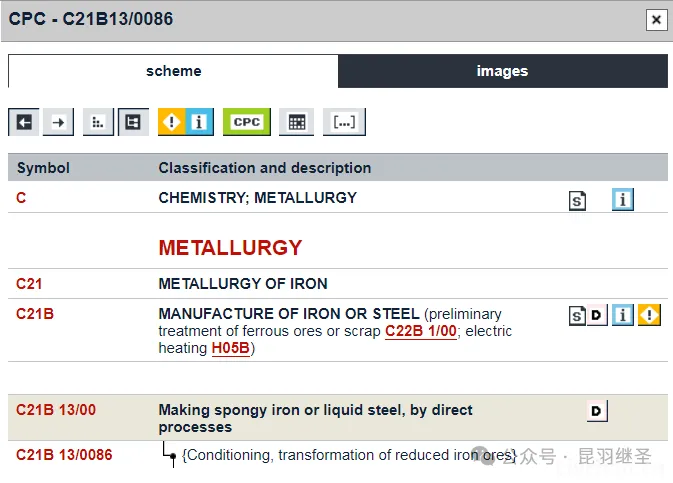
Task: Select the scheme tab
Action: click(173, 71)
